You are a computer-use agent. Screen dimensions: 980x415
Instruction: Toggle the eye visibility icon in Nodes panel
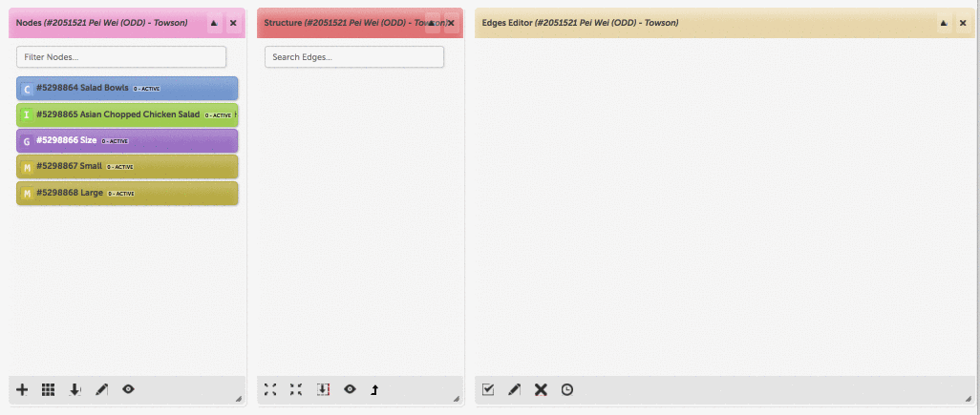point(128,389)
